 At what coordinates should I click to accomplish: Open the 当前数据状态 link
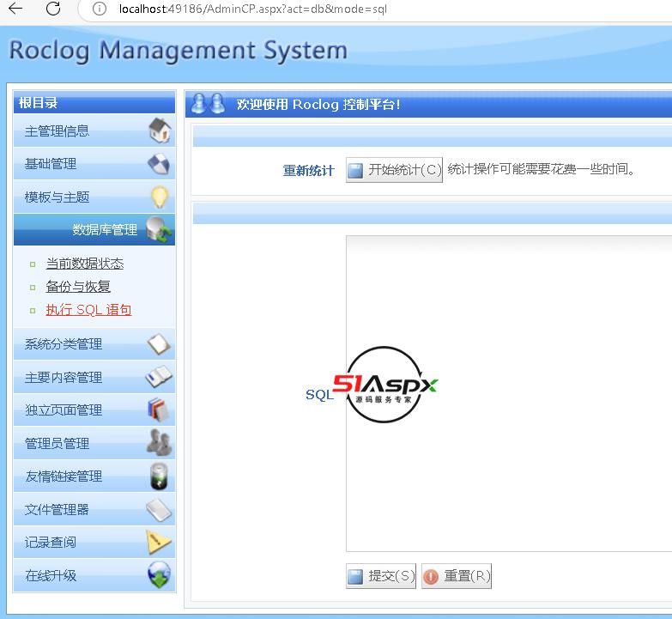tap(84, 264)
